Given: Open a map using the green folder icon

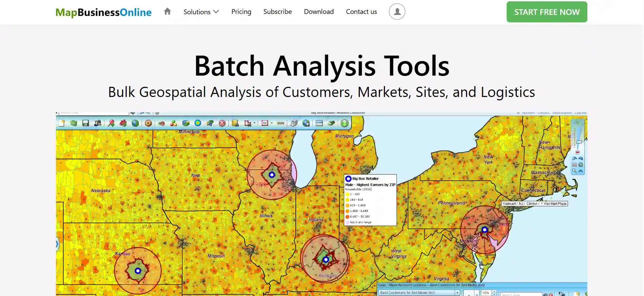Looking at the screenshot, I should point(74,123).
